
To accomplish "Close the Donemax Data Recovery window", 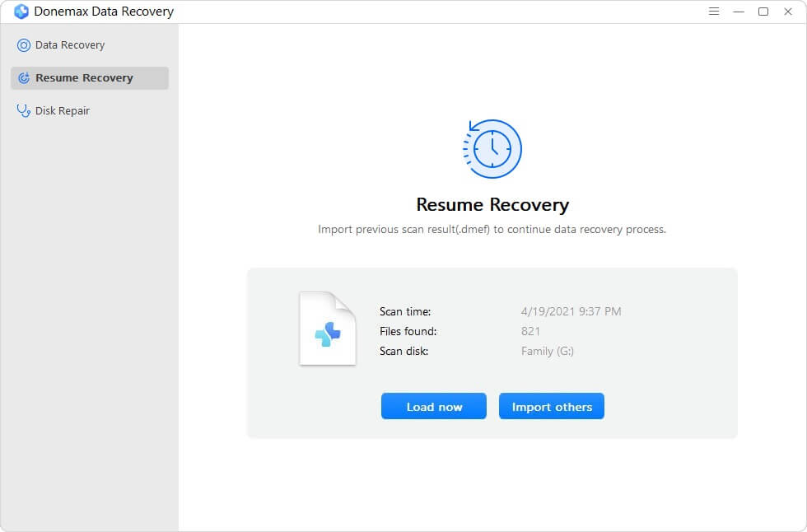I will point(788,12).
